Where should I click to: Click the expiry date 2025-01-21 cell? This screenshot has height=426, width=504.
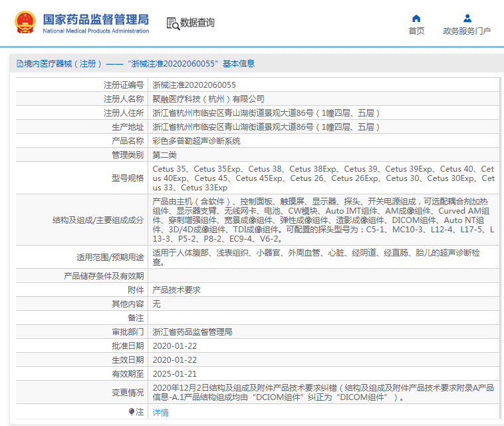175,374
